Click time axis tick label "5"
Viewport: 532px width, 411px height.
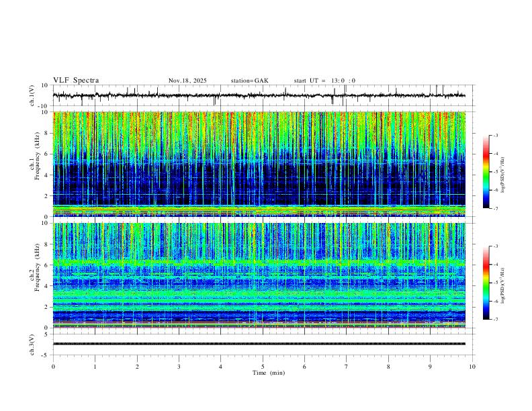coord(263,367)
